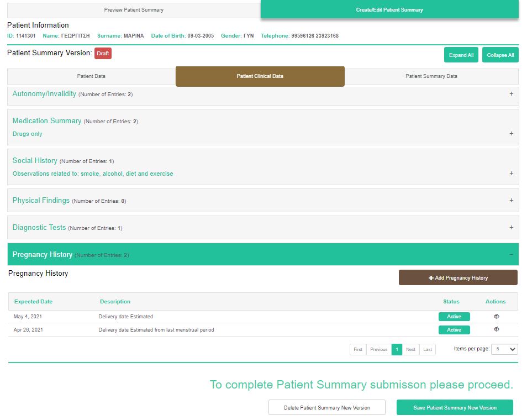Expand Autonomy/Invalidity section plus icon
The width and height of the screenshot is (527, 420).
point(511,94)
